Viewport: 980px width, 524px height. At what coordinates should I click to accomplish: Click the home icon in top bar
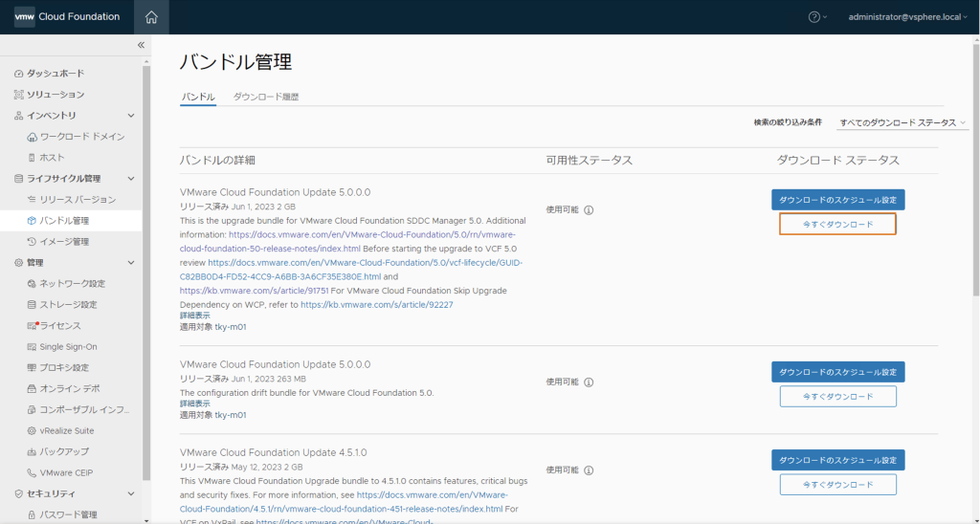tap(151, 17)
